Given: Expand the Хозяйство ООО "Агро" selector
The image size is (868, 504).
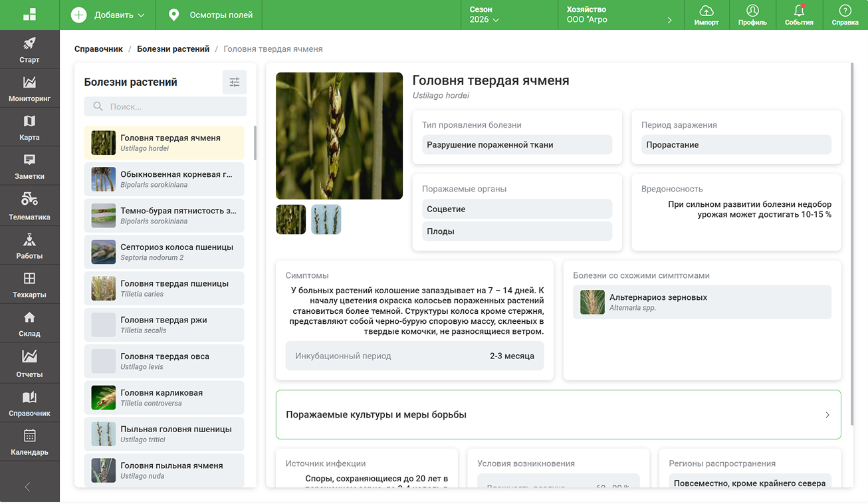Looking at the screenshot, I should point(621,15).
